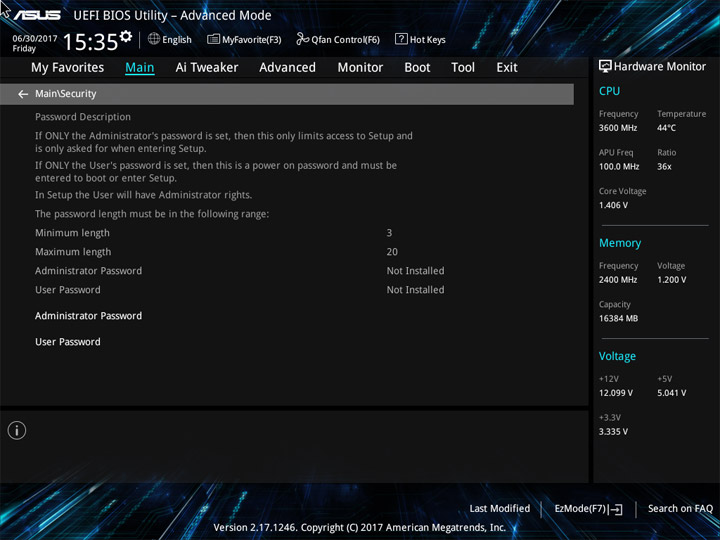The height and width of the screenshot is (540, 720).
Task: Click Core Voltage 1.406 V
Action: click(x=613, y=205)
